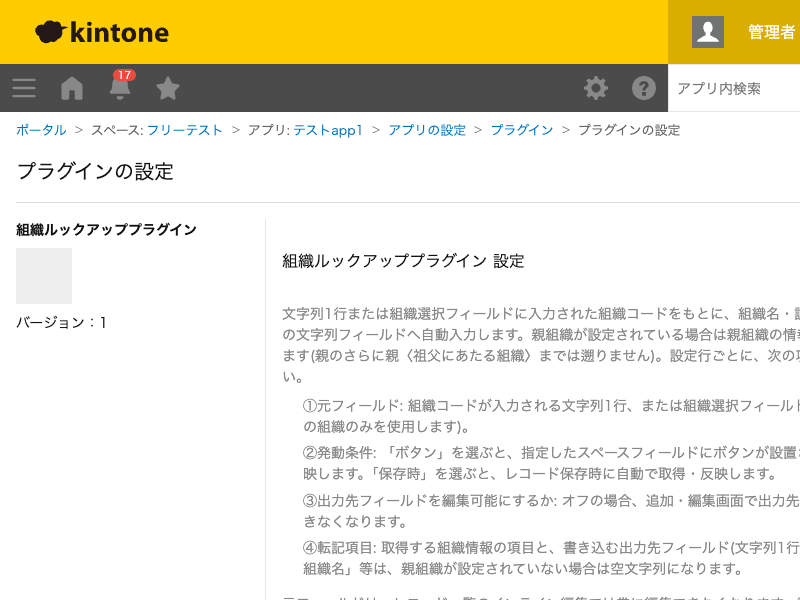
Task: Click the ①元フィールド description line
Action: point(551,416)
